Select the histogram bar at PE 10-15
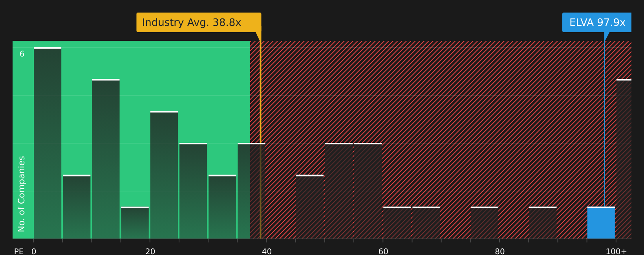This screenshot has width=644, height=255. point(106,159)
